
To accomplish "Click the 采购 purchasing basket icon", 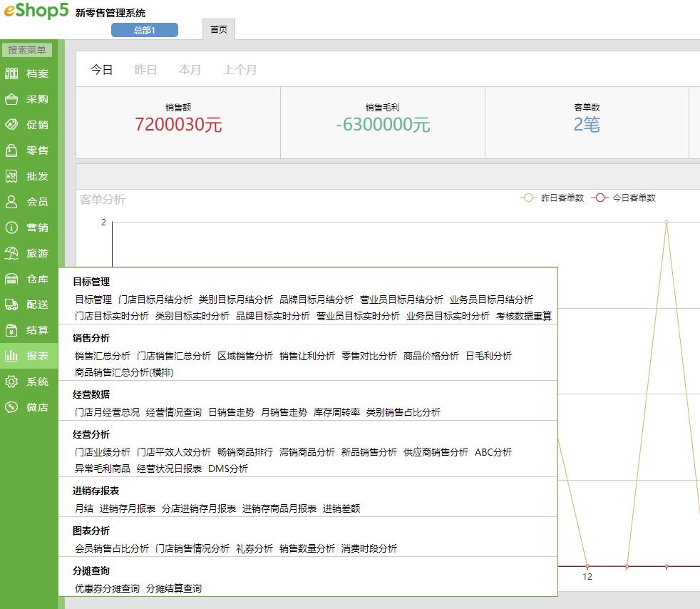I will 11,99.
